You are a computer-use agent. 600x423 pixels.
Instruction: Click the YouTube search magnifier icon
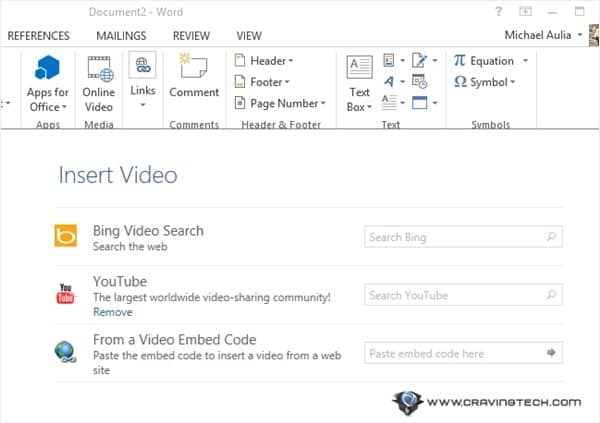[x=551, y=294]
